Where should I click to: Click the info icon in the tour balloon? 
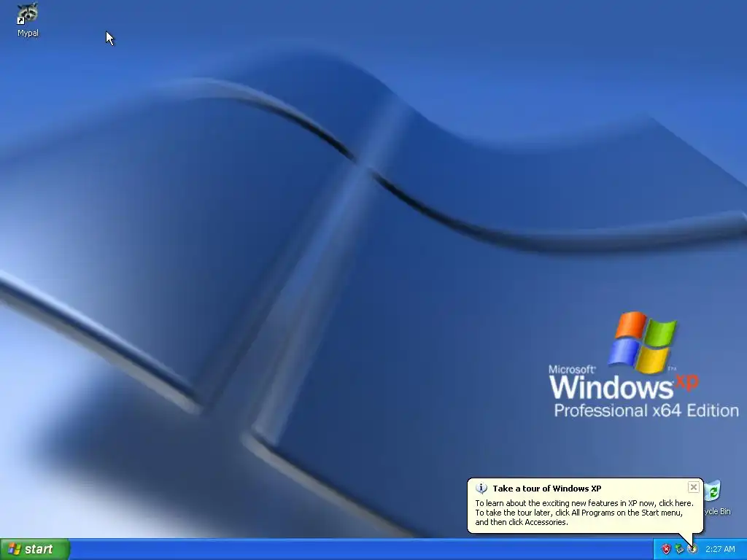[x=481, y=488]
